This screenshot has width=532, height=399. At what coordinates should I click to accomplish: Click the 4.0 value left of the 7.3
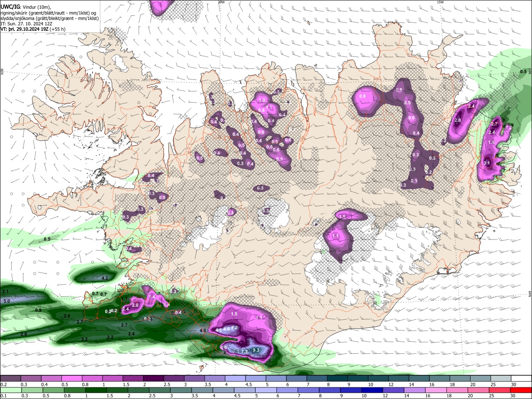pos(224,347)
